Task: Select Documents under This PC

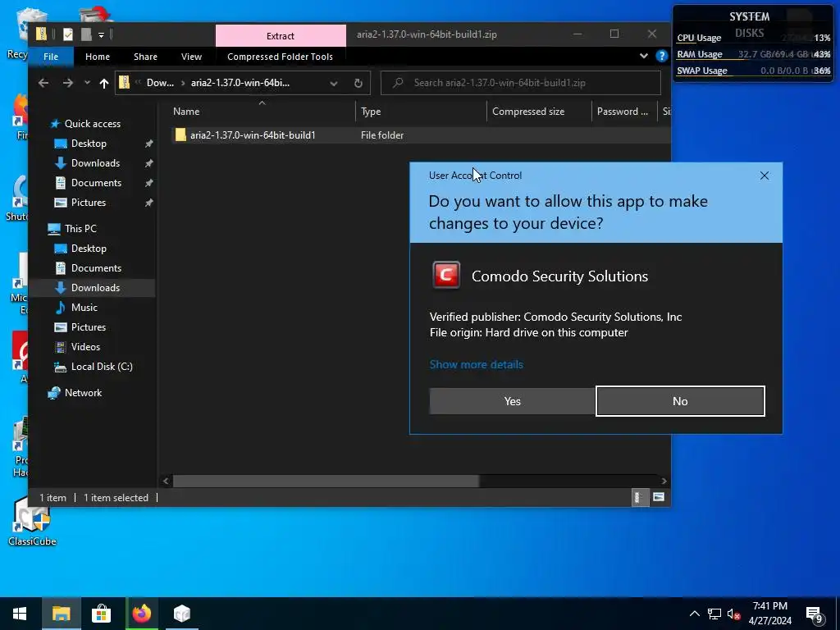Action: 96,268
